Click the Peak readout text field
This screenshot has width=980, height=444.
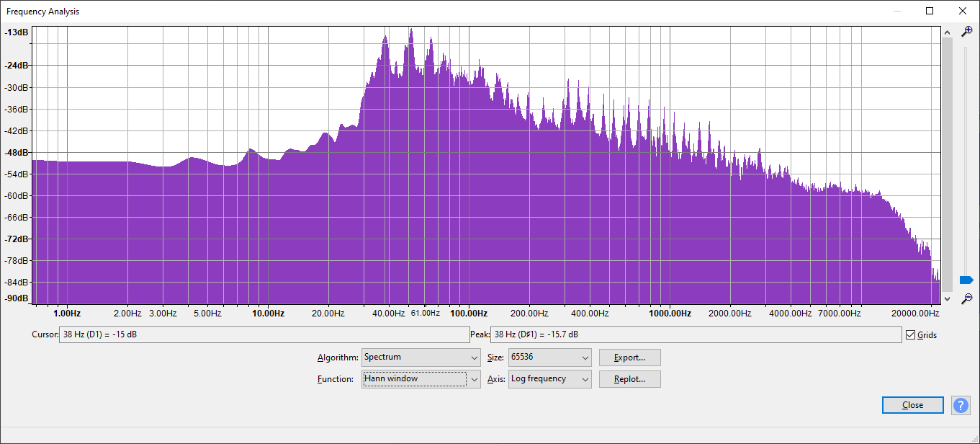click(695, 335)
